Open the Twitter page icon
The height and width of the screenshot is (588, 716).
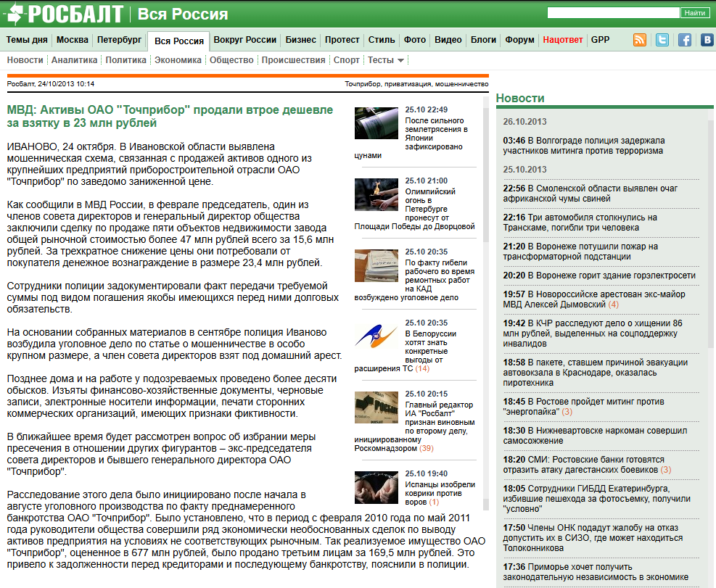pos(662,40)
